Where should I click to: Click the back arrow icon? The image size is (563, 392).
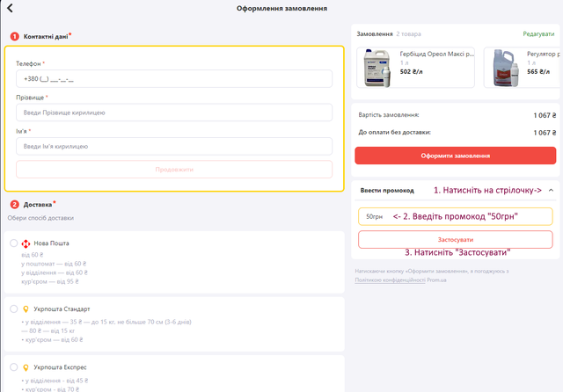click(x=11, y=9)
